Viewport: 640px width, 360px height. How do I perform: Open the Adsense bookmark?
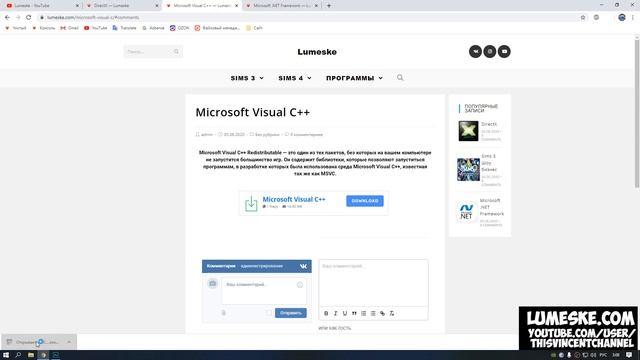pyautogui.click(x=153, y=28)
